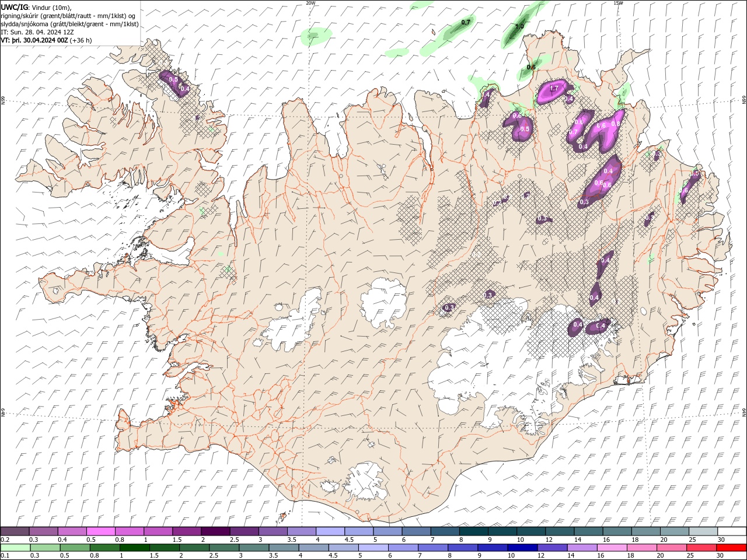747x560 pixels.
Task: Click the 8 swatch on upper snow scale
Action: [473, 531]
